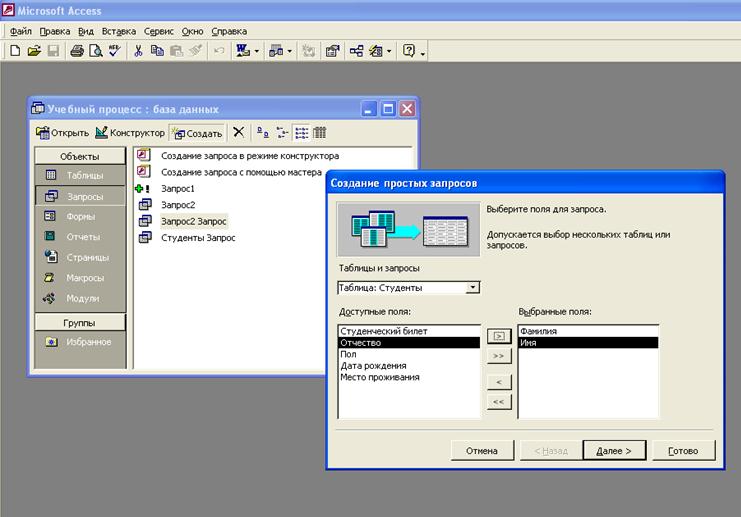Click the Format Painter brush icon

[196, 51]
